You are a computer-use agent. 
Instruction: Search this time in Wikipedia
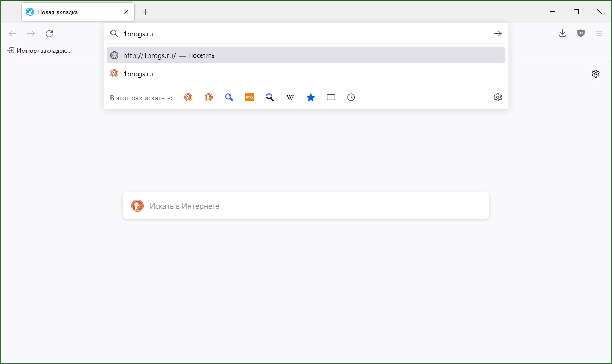click(x=290, y=97)
